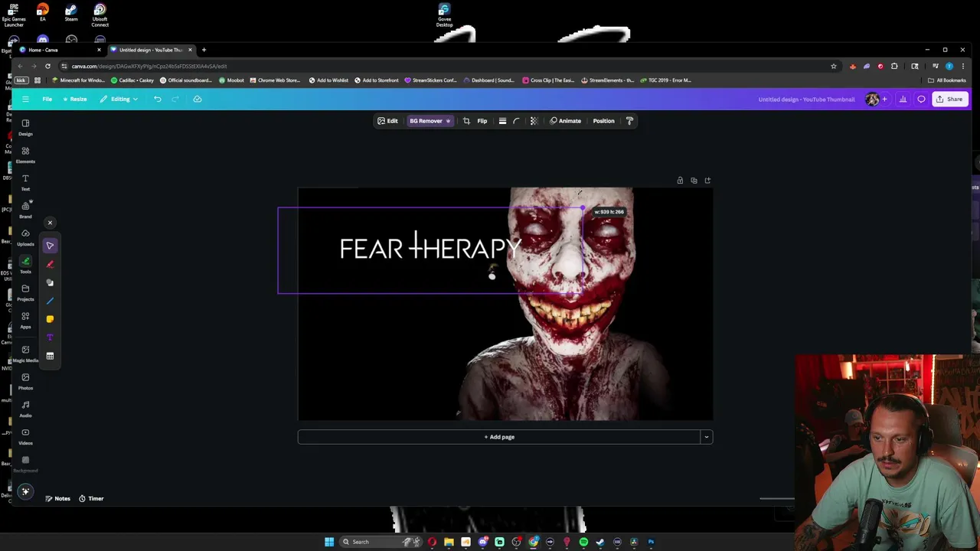This screenshot has height=551, width=980.
Task: Open Canva main hamburger menu
Action: 25,99
